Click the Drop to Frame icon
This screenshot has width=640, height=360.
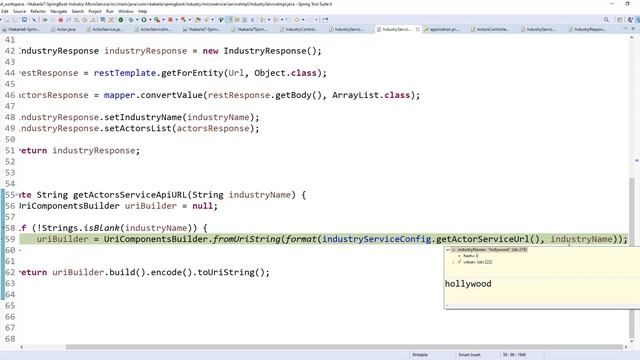click(x=102, y=20)
